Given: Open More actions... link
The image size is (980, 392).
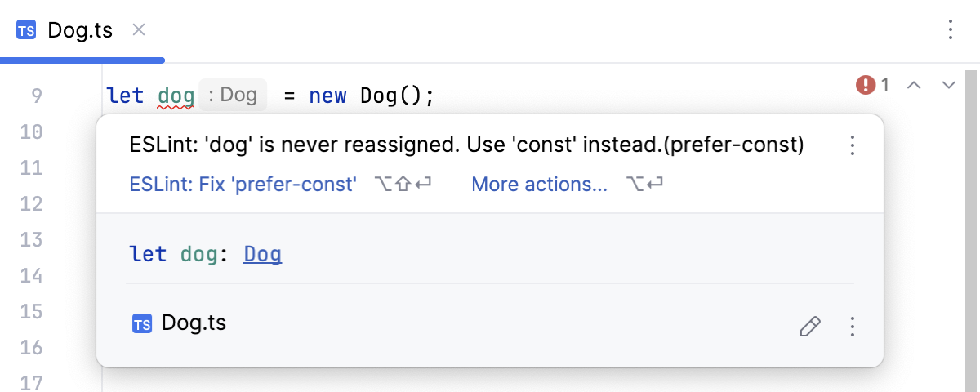Looking at the screenshot, I should [539, 185].
